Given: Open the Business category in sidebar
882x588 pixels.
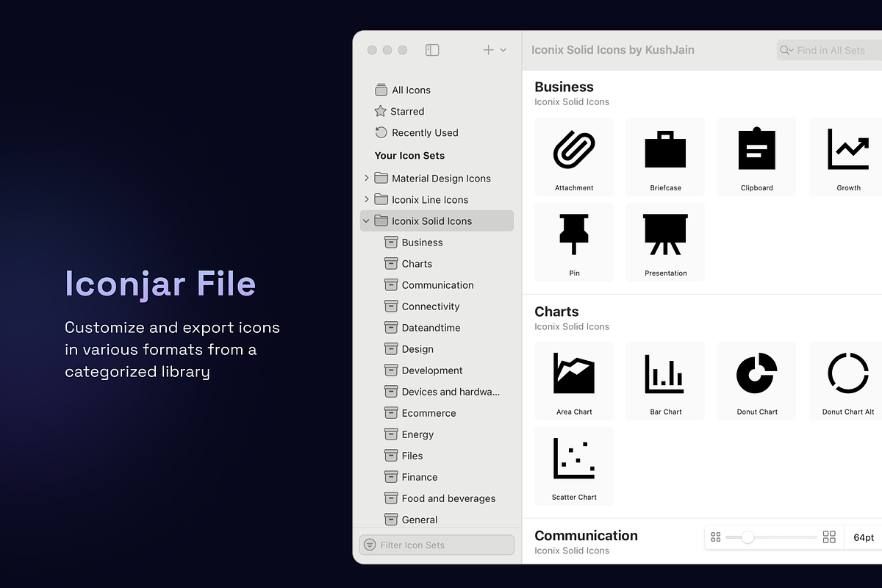Looking at the screenshot, I should pyautogui.click(x=414, y=242).
